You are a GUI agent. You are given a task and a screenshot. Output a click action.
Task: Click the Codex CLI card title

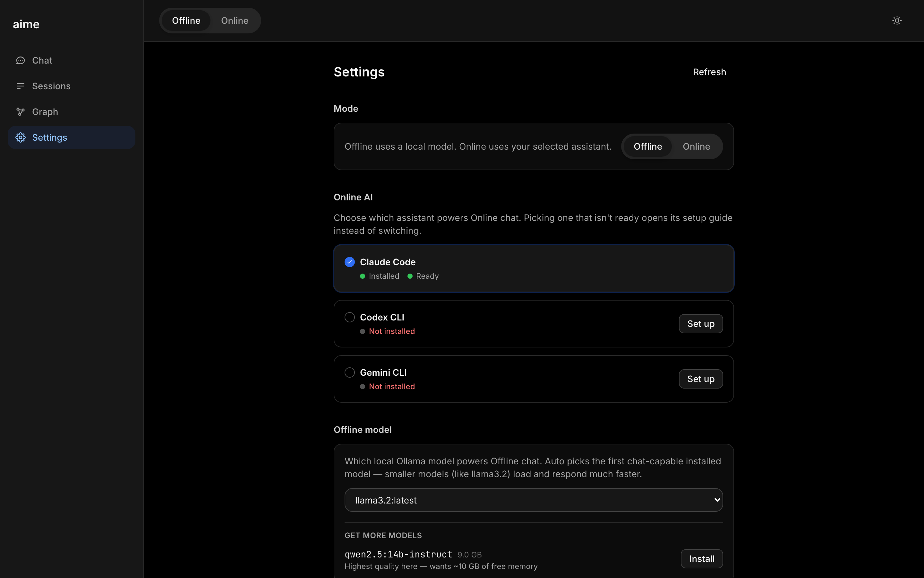[382, 317]
